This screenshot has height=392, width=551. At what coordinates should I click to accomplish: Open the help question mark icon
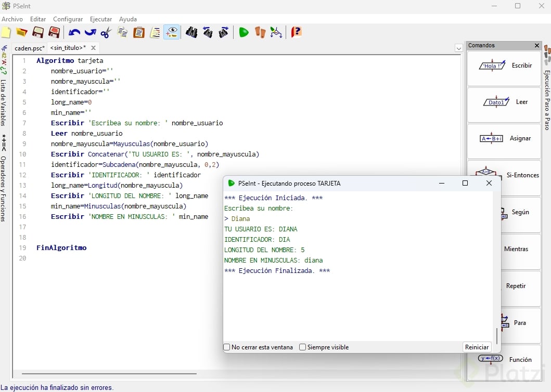pos(296,33)
